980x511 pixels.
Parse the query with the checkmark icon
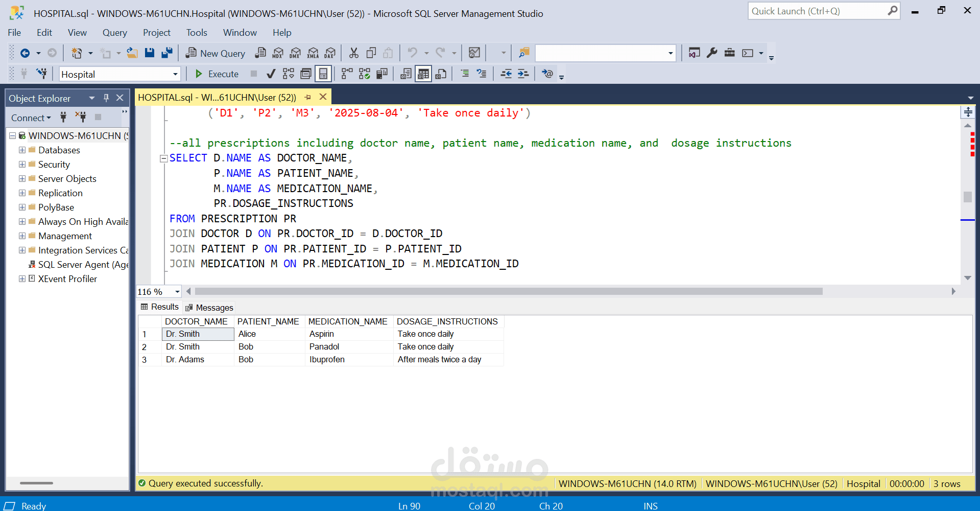pyautogui.click(x=271, y=74)
